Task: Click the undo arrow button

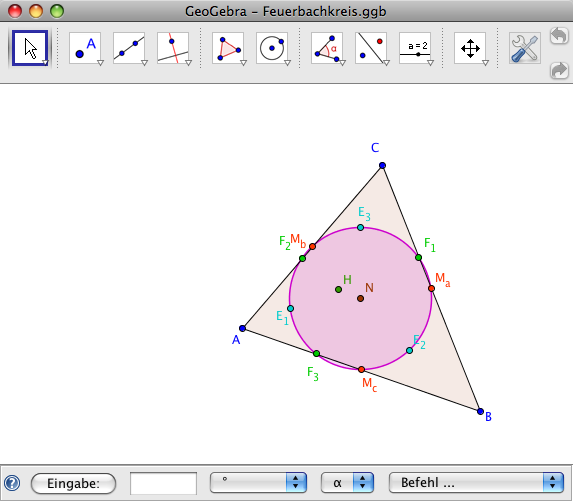Action: (559, 36)
